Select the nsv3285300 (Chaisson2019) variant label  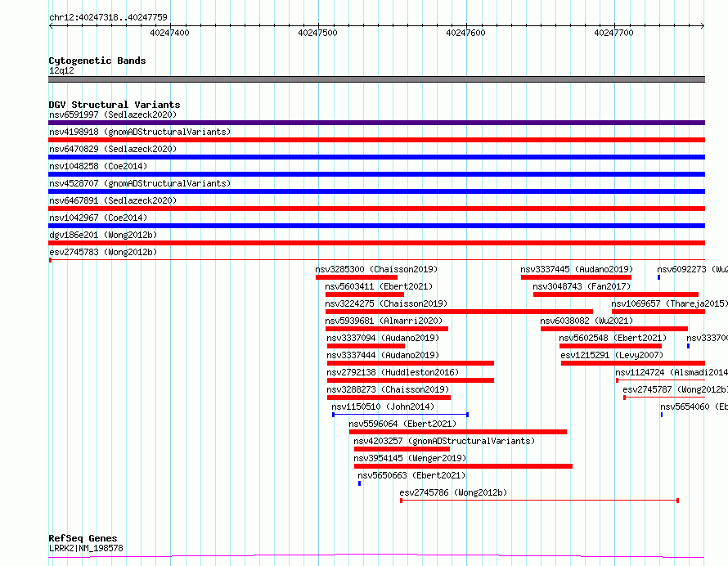376,269
